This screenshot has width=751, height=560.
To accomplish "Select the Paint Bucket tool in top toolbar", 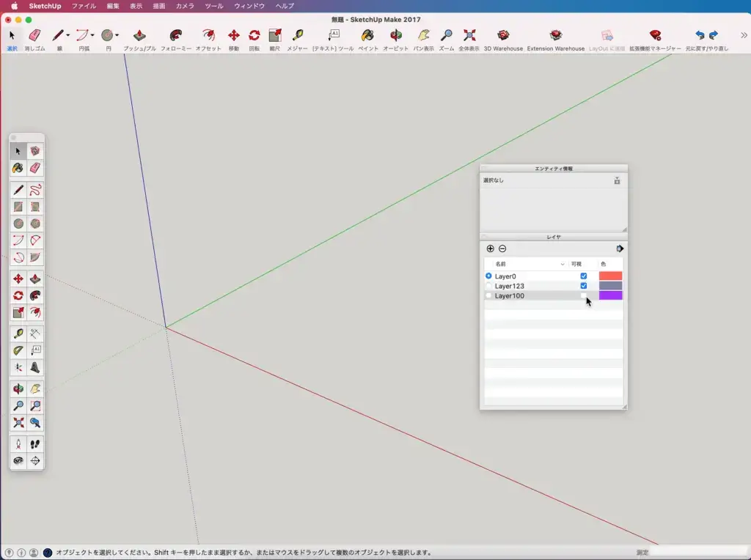I will point(368,35).
